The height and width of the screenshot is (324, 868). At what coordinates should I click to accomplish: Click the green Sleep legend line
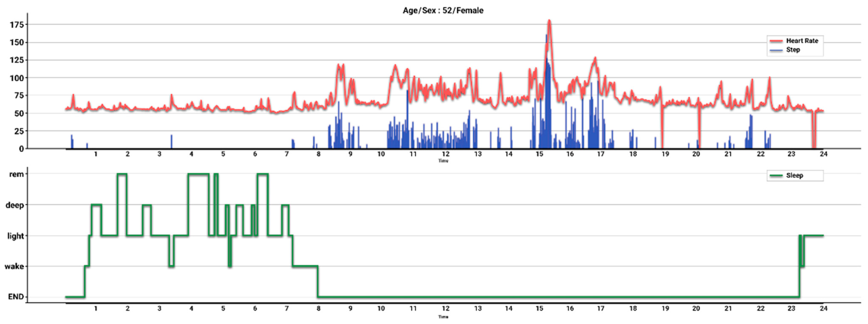click(776, 176)
